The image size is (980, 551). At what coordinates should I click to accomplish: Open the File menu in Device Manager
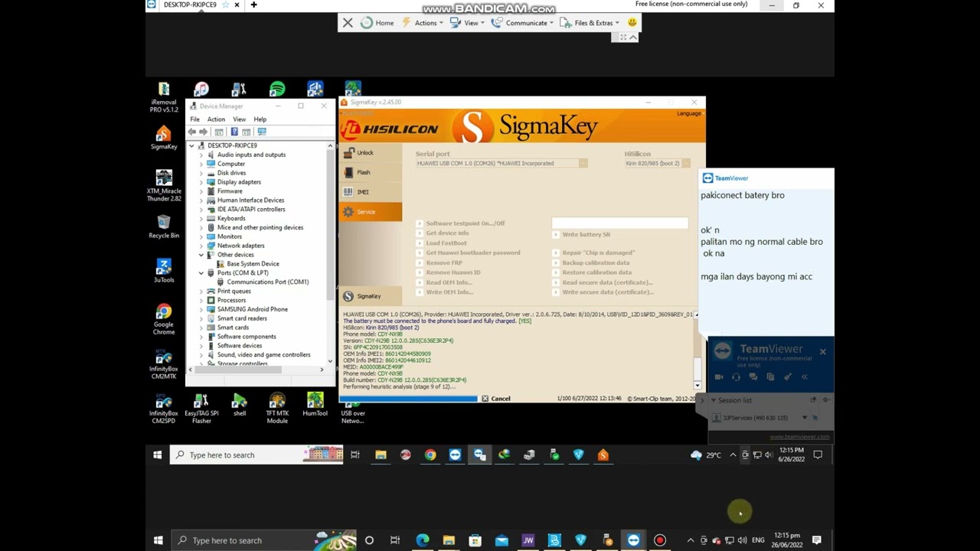tap(195, 119)
